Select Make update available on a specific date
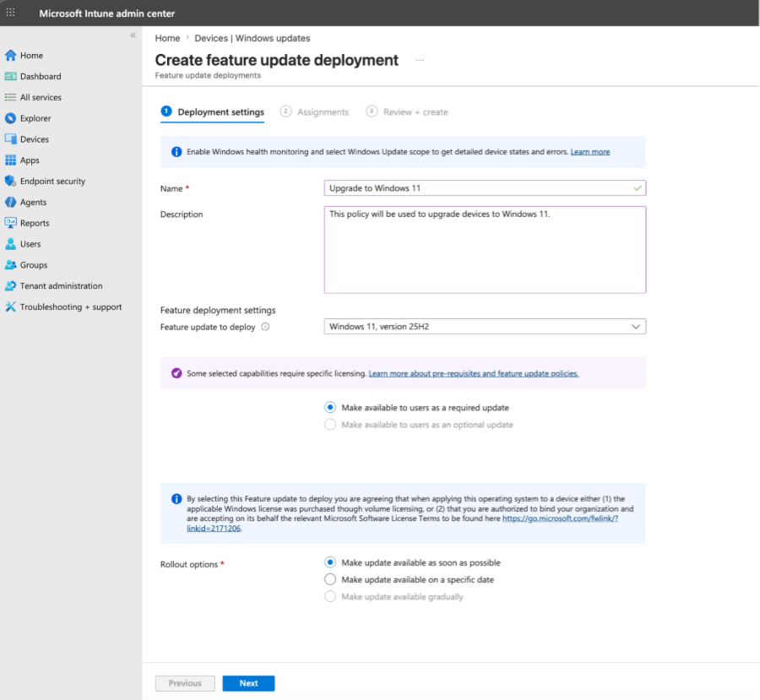Screen dimensions: 760x700 click(x=330, y=579)
